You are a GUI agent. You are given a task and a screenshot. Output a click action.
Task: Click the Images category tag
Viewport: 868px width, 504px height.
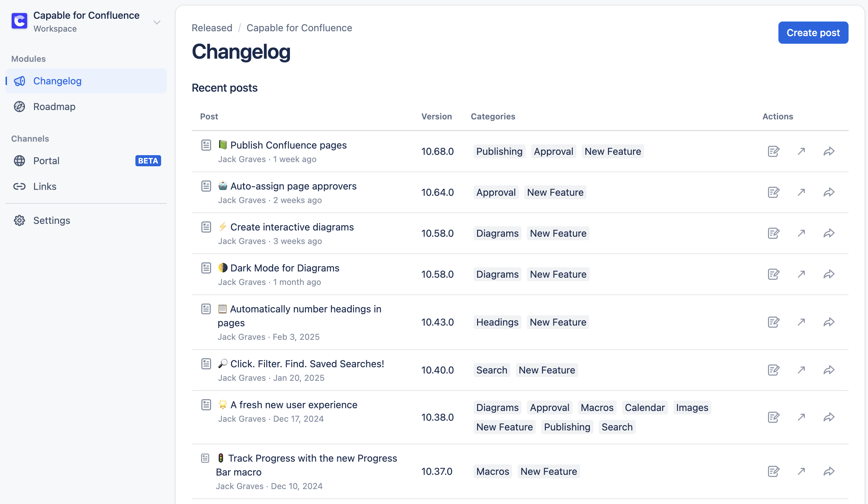[x=692, y=408]
